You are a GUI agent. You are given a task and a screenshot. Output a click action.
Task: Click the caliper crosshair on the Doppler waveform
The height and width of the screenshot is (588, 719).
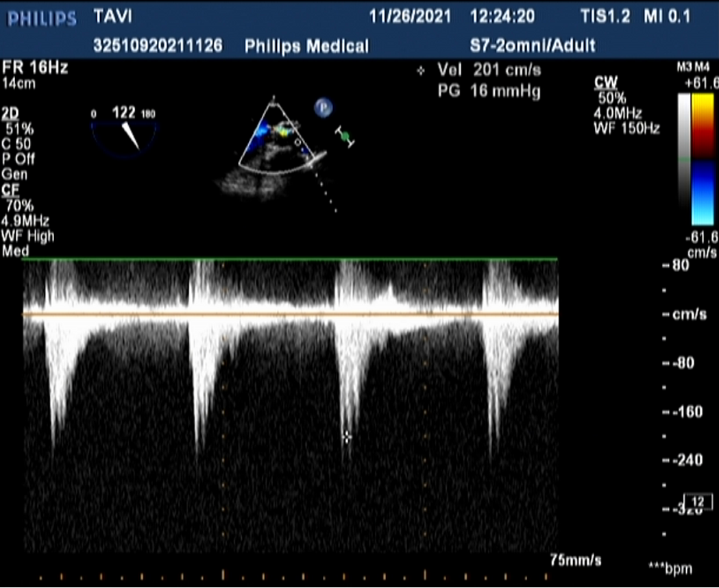pyautogui.click(x=347, y=437)
